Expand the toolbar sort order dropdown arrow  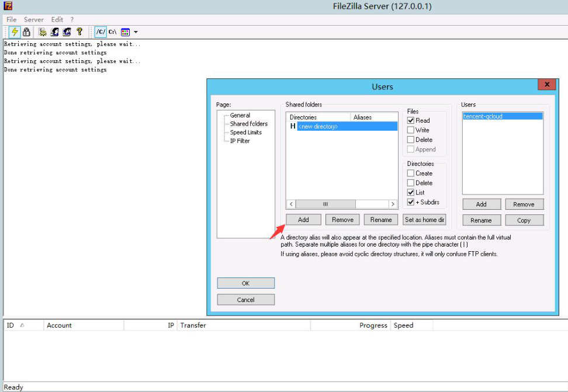point(136,32)
